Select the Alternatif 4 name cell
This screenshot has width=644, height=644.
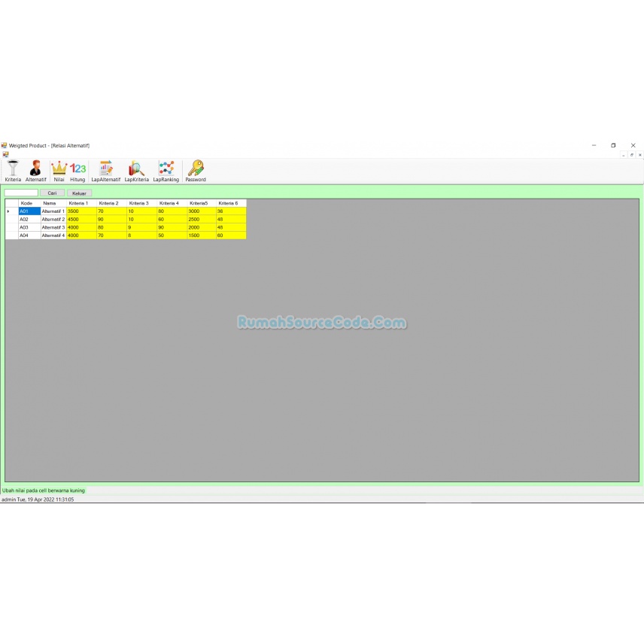coord(53,235)
